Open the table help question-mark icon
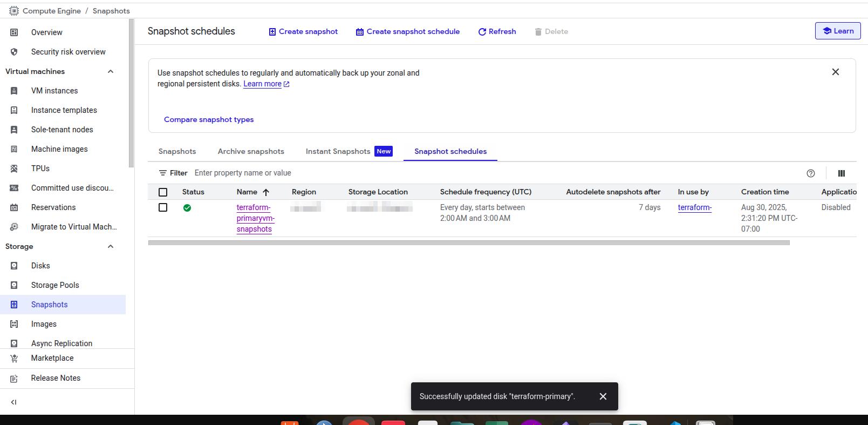Image resolution: width=868 pixels, height=425 pixels. click(x=810, y=173)
